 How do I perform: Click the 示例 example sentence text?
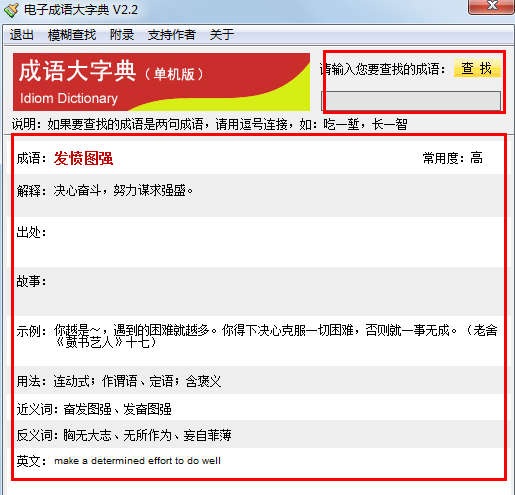275,336
